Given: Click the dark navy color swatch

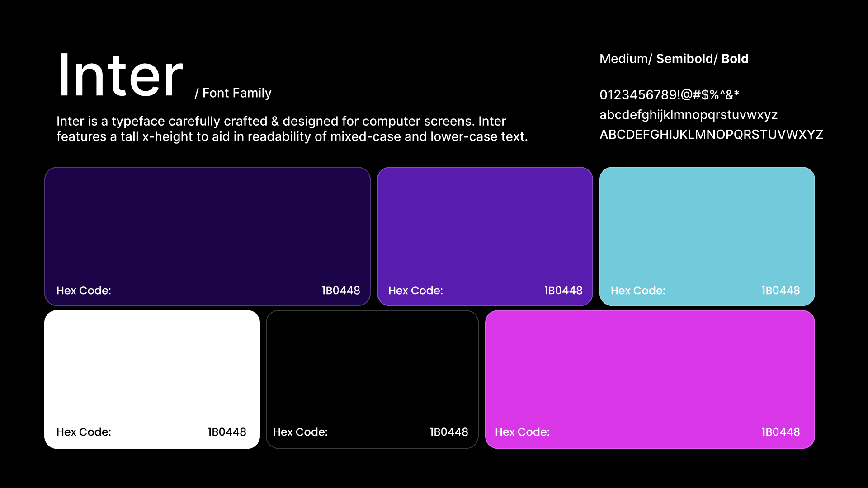Looking at the screenshot, I should 207,226.
